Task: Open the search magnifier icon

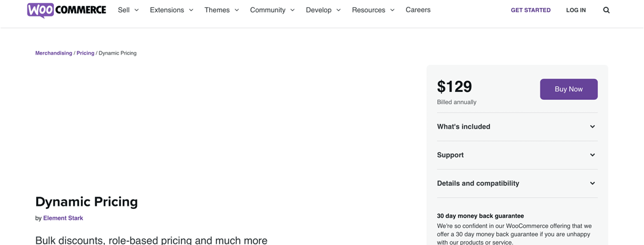Action: (x=606, y=10)
